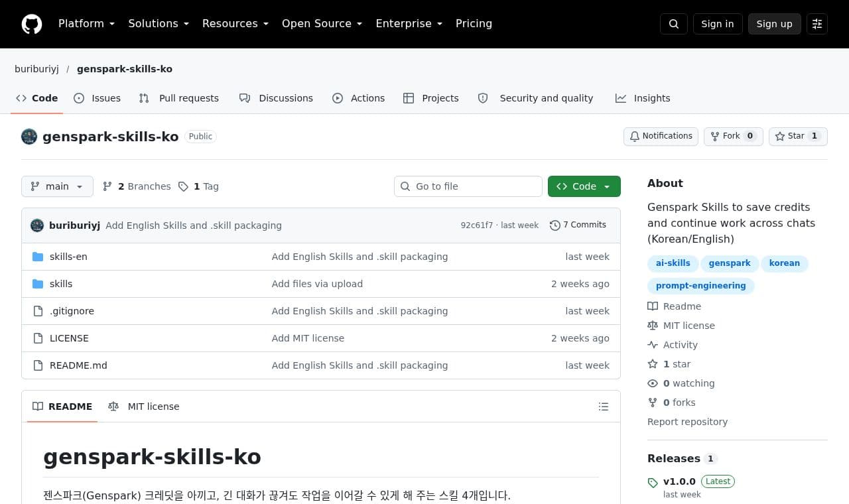849x504 pixels.
Task: Click the eye icon next to 0 watching
Action: 653,383
